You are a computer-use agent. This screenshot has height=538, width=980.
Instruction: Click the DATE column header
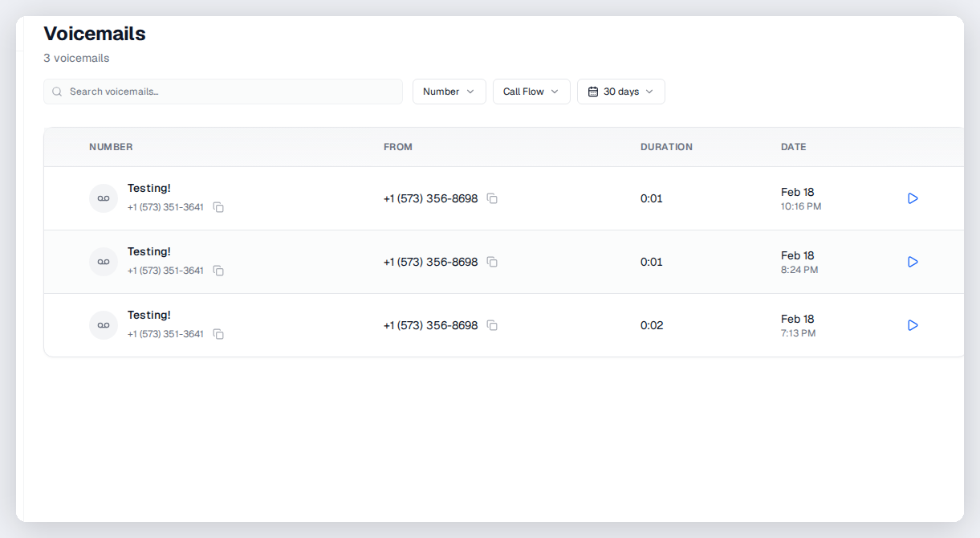click(793, 147)
